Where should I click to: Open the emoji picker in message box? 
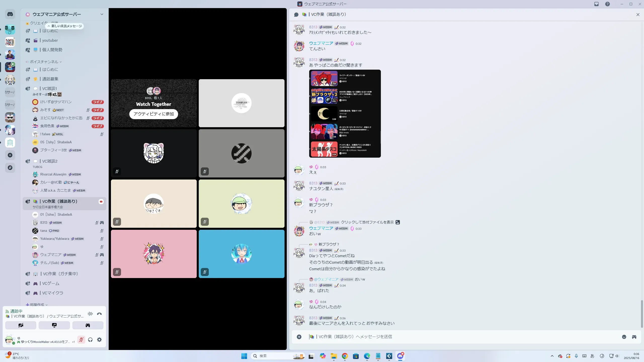pos(624,337)
